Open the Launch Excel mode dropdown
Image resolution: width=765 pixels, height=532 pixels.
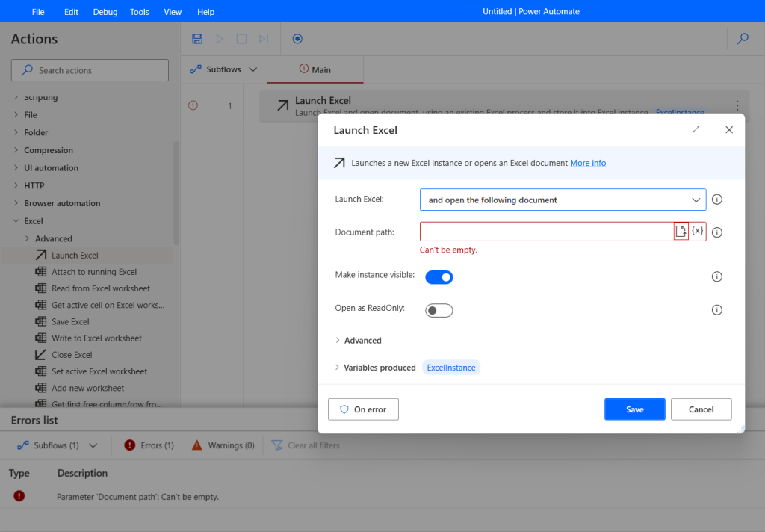pos(563,200)
